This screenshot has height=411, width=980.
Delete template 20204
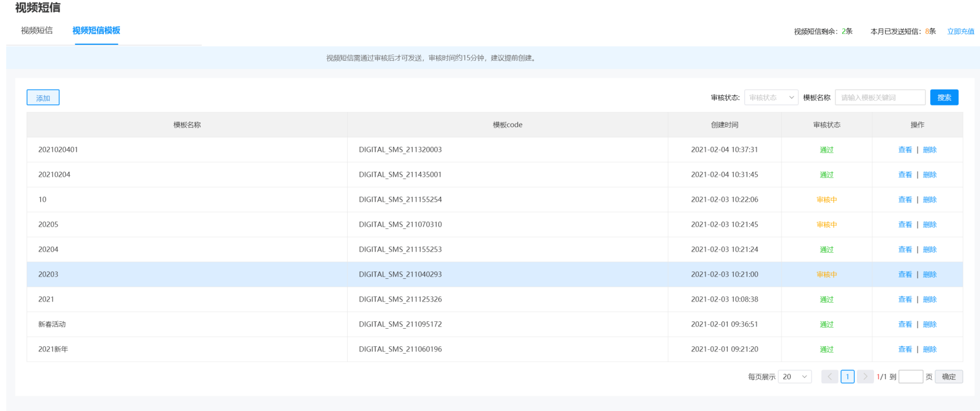(x=930, y=249)
